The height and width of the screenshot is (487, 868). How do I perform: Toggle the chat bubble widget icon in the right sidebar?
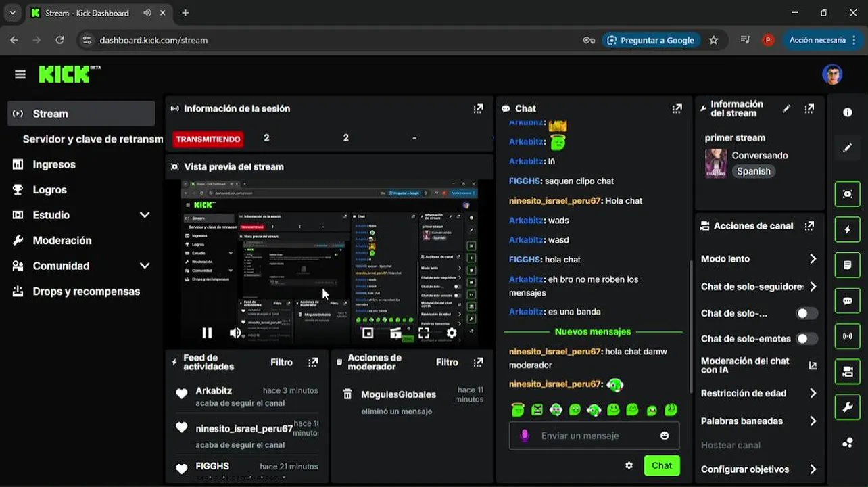point(848,300)
